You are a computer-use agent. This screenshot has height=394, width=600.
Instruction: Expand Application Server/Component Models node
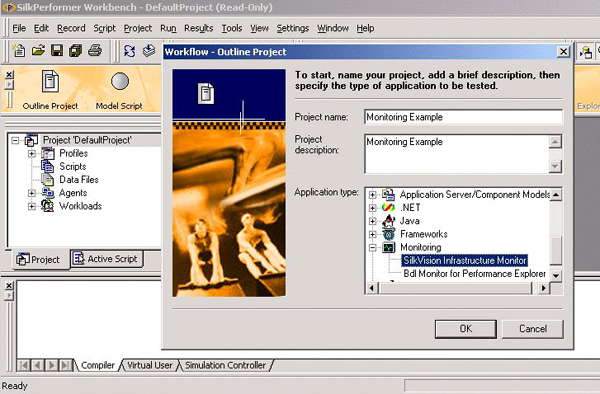pos(372,195)
